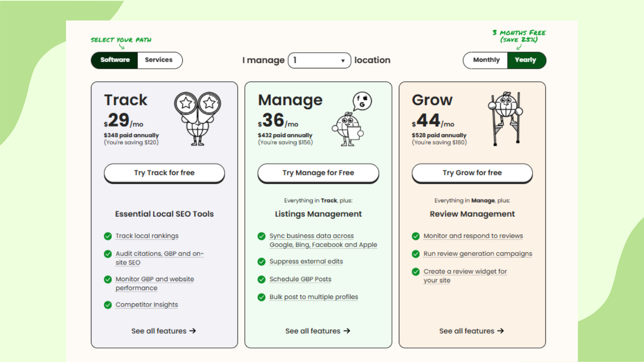The height and width of the screenshot is (362, 644).
Task: Open See all features under Manage
Action: 318,331
